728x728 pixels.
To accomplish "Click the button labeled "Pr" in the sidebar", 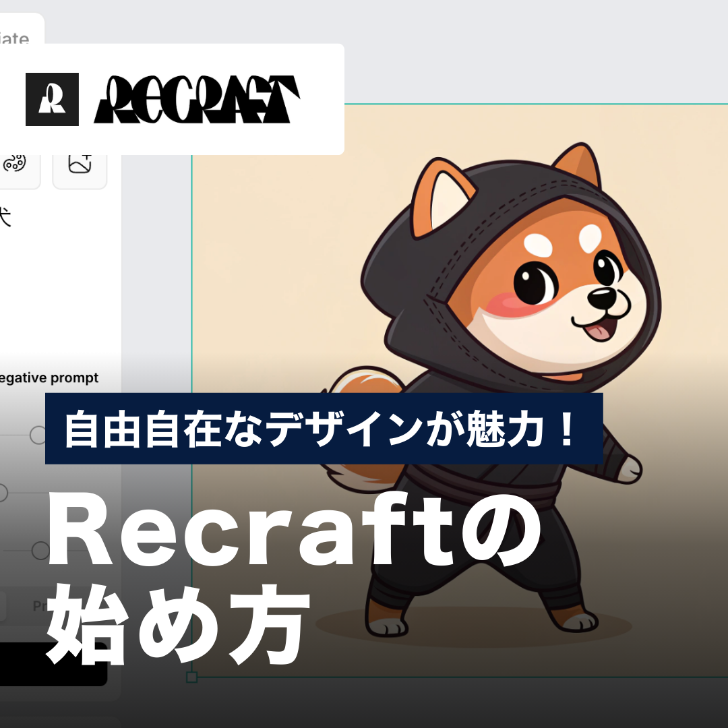I will pyautogui.click(x=37, y=606).
